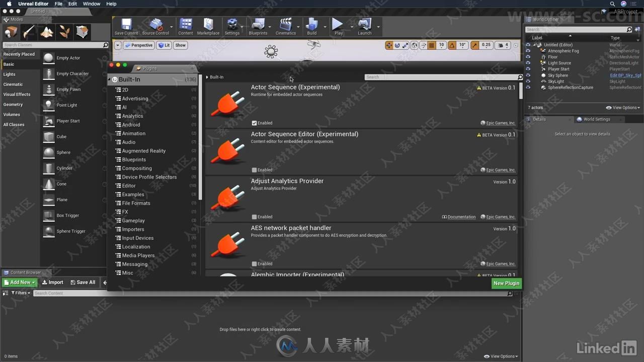Open the Lit view mode dropdown
644x362 pixels.
[x=164, y=45]
